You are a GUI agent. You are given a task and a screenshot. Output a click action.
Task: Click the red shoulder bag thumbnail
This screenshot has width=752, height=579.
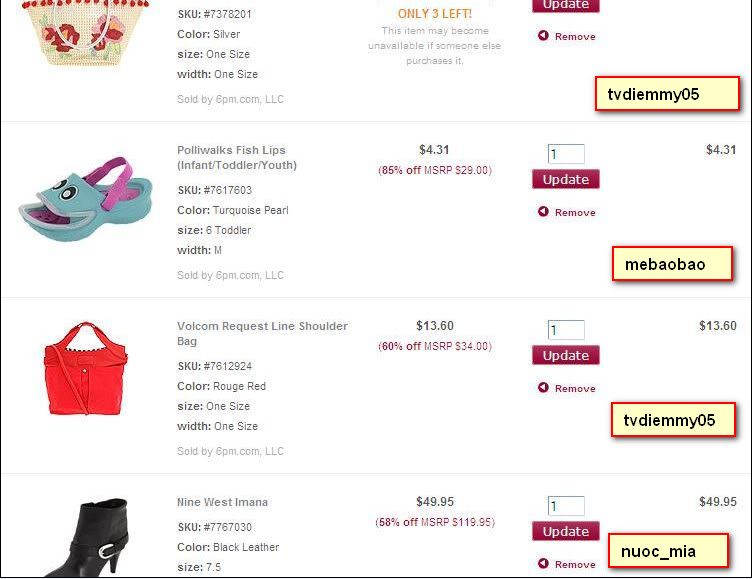(x=86, y=368)
